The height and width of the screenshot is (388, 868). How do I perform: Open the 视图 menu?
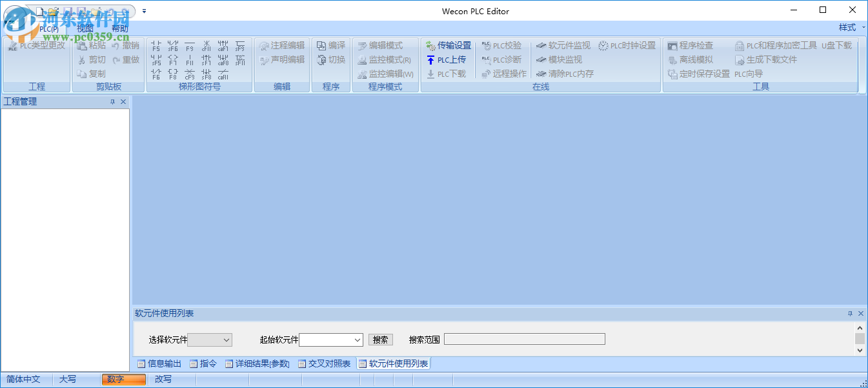pyautogui.click(x=84, y=28)
